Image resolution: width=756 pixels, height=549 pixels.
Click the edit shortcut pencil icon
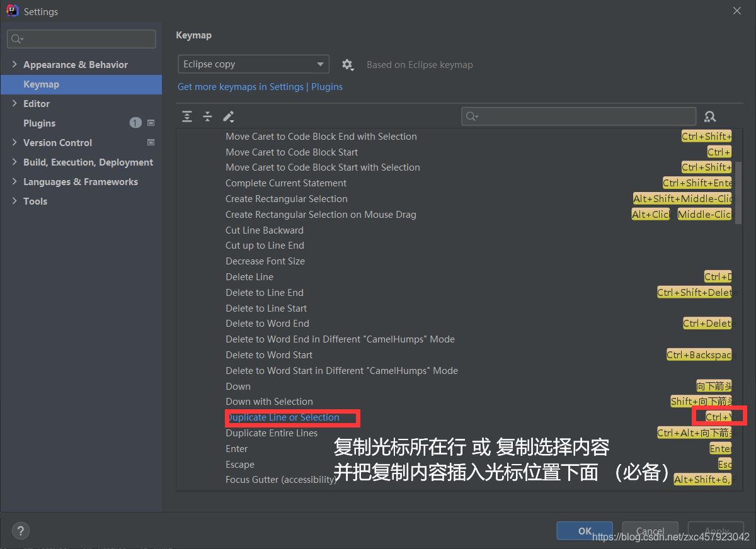pyautogui.click(x=228, y=116)
